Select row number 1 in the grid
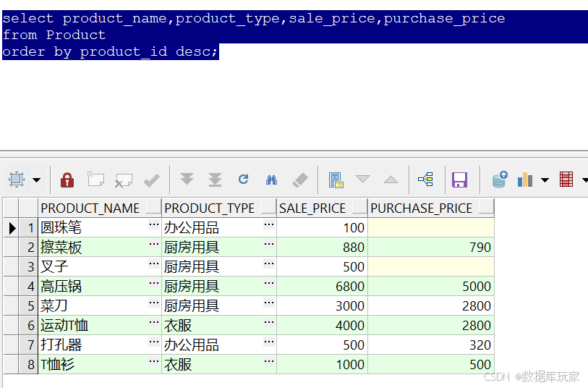 coord(28,228)
